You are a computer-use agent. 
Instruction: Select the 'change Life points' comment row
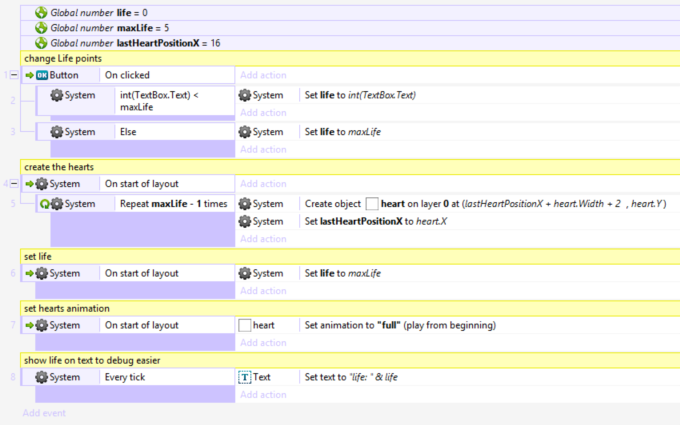coord(350,59)
